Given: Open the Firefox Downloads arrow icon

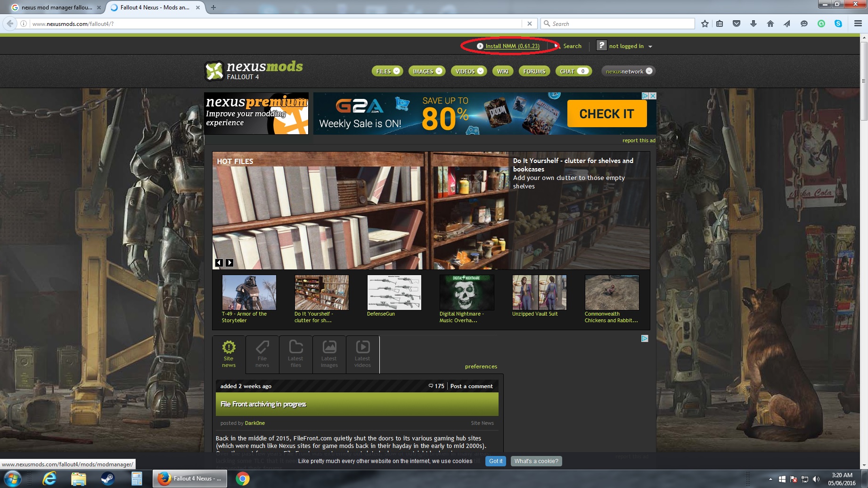Looking at the screenshot, I should click(753, 24).
